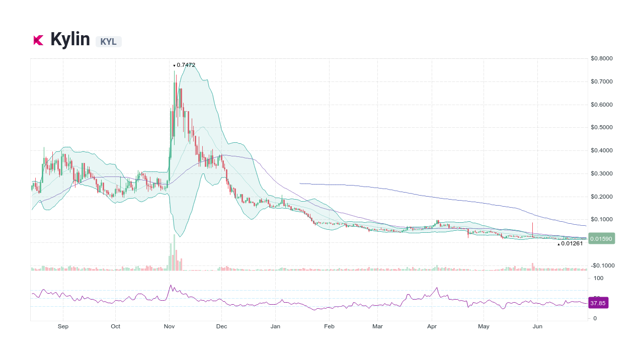Click the KYL ticker badge
This screenshot has width=644, height=362.
coord(109,42)
